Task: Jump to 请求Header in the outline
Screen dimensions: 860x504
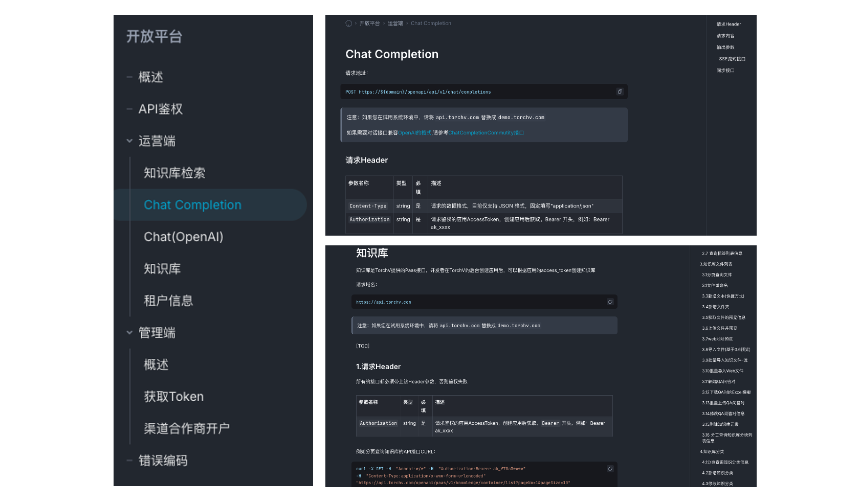Action: [729, 25]
